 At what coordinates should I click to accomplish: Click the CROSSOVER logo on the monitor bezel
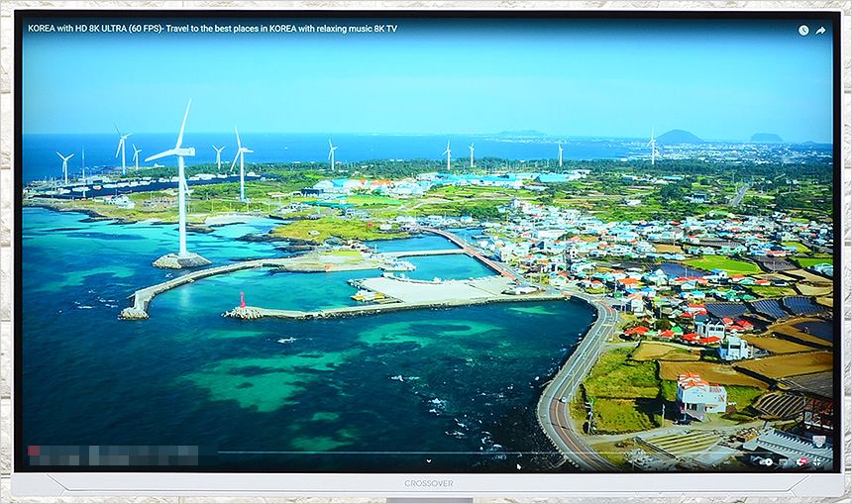(427, 483)
